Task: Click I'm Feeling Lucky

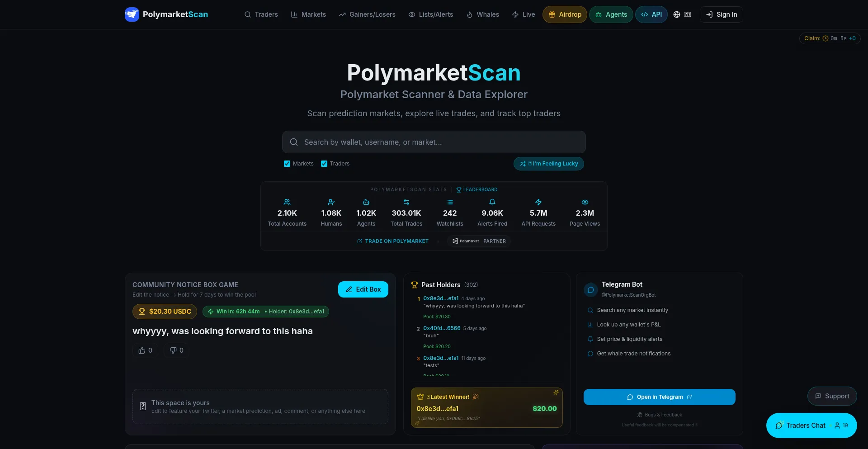Action: coord(548,164)
